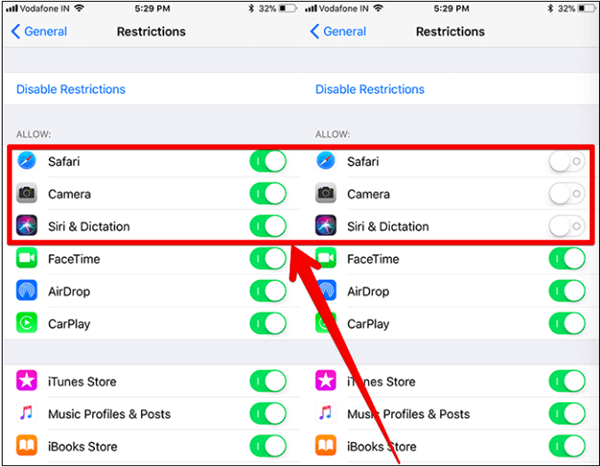Tap the Camera icon in left panel
600x467 pixels.
(27, 193)
